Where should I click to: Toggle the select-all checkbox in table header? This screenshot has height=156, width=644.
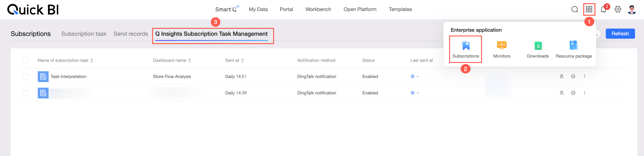point(25,60)
